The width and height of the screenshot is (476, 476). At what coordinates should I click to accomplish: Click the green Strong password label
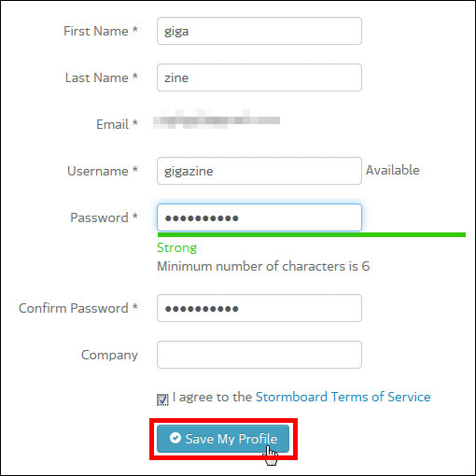point(176,248)
